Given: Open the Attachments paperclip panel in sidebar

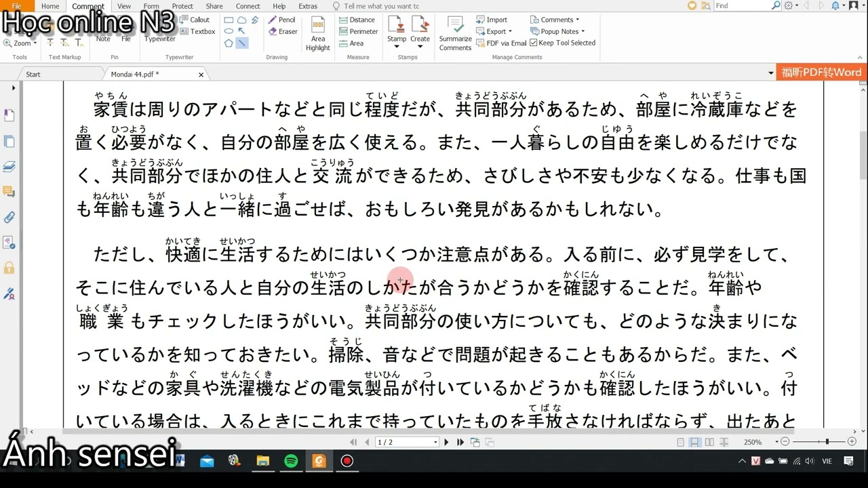Looking at the screenshot, I should 9,218.
